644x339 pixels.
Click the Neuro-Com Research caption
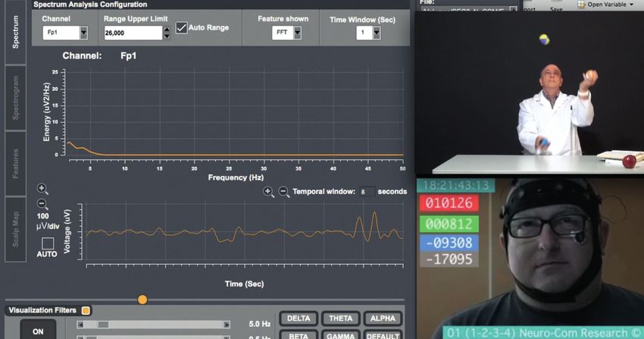tap(543, 333)
